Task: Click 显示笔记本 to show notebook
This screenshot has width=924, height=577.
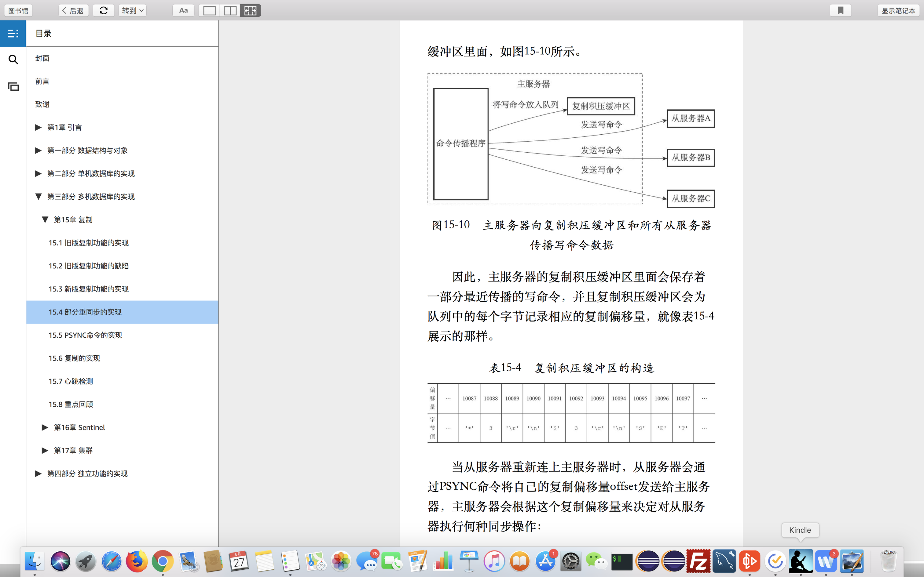Action: point(898,11)
